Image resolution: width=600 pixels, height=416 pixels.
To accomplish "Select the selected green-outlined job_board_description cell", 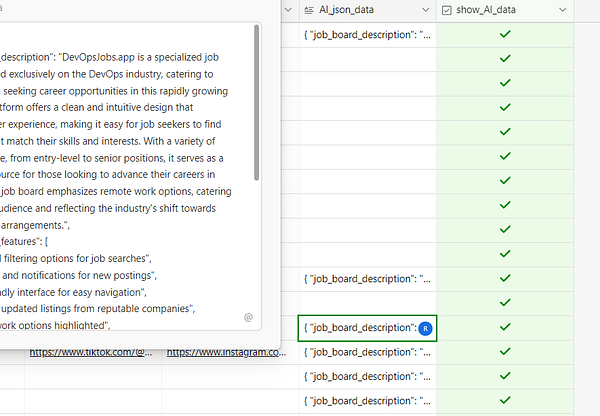I will [x=368, y=328].
